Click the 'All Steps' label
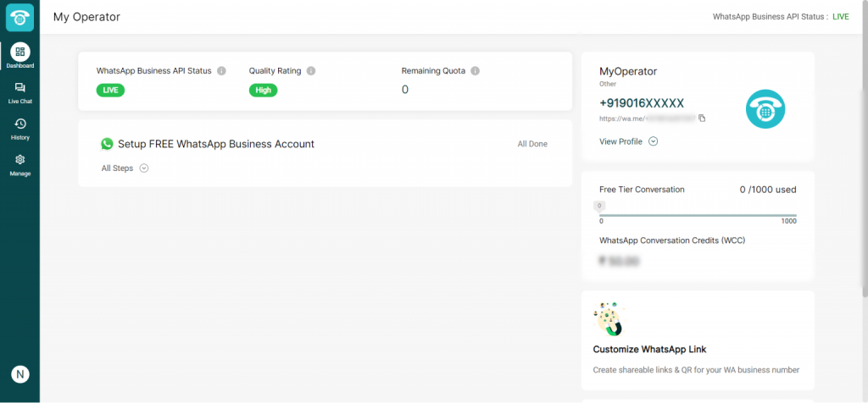 [117, 168]
